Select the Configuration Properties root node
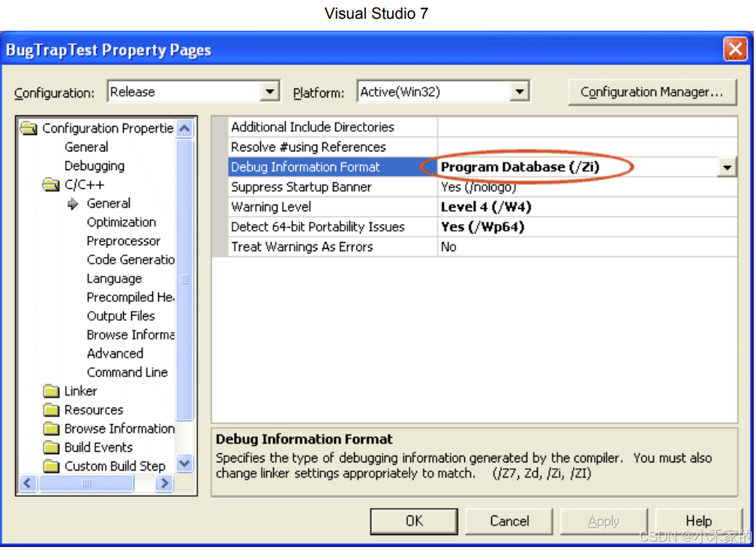The image size is (756, 550). pyautogui.click(x=108, y=128)
